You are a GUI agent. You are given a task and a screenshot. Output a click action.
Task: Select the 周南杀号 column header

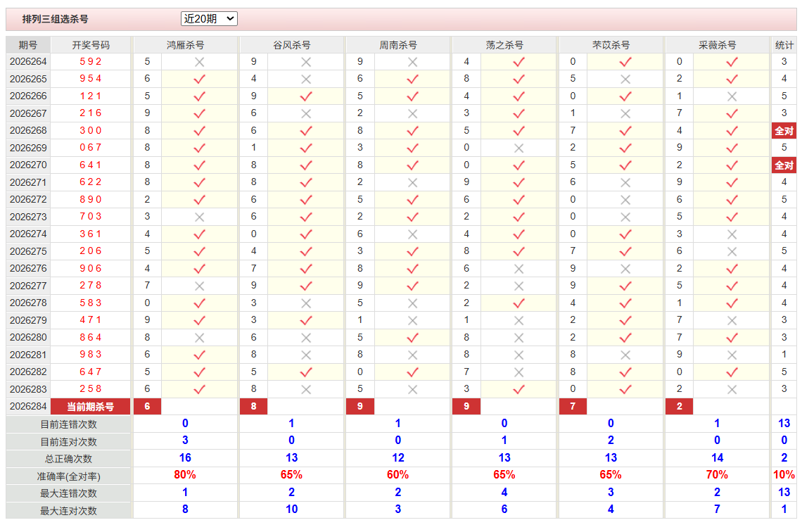(x=398, y=45)
